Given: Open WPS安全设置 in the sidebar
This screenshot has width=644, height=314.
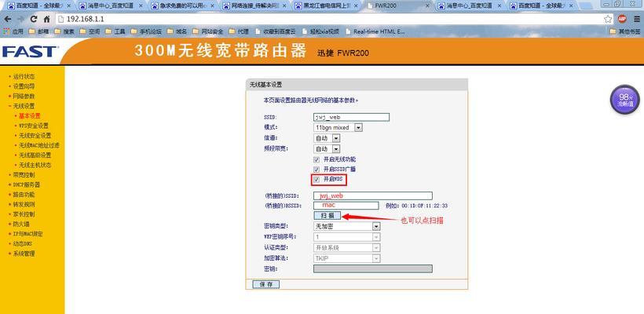Looking at the screenshot, I should coord(34,126).
